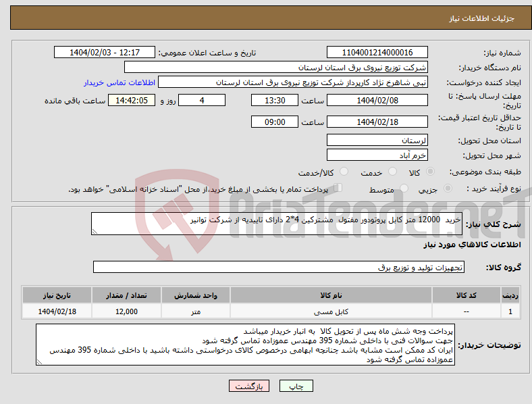Screen dimensions: 532x404
Task: Click the remaining days field showing 4
Action: coord(202,101)
